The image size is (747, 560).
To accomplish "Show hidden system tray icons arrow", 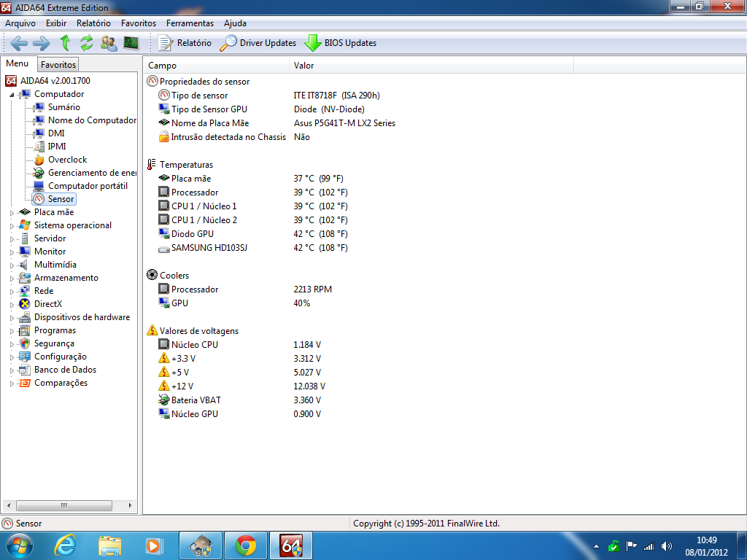I will click(596, 546).
